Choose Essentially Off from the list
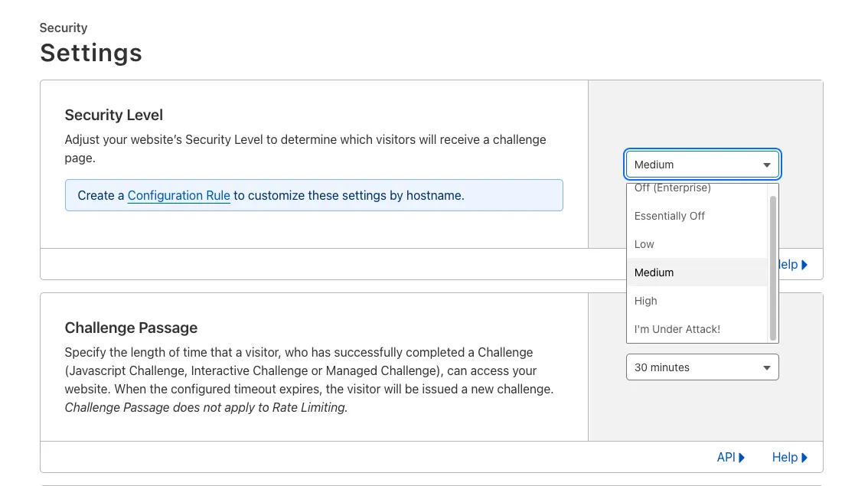This screenshot has width=868, height=486. [670, 216]
